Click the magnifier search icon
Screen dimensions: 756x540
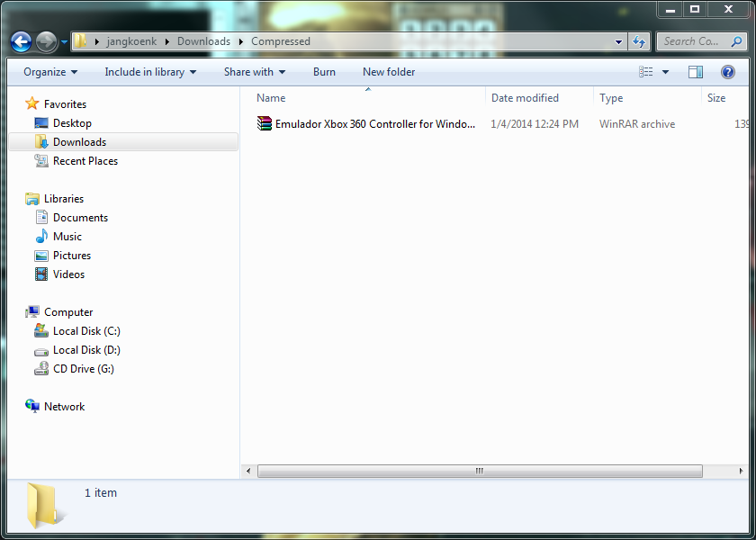click(736, 42)
